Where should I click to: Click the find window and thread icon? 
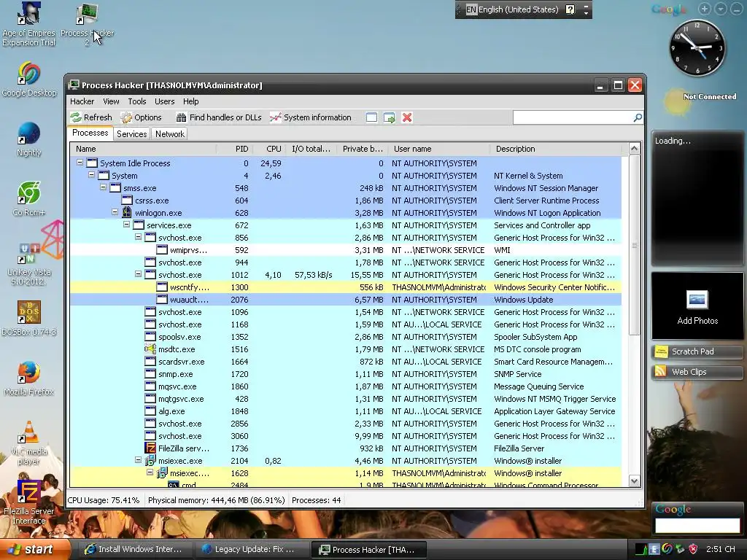[x=390, y=117]
